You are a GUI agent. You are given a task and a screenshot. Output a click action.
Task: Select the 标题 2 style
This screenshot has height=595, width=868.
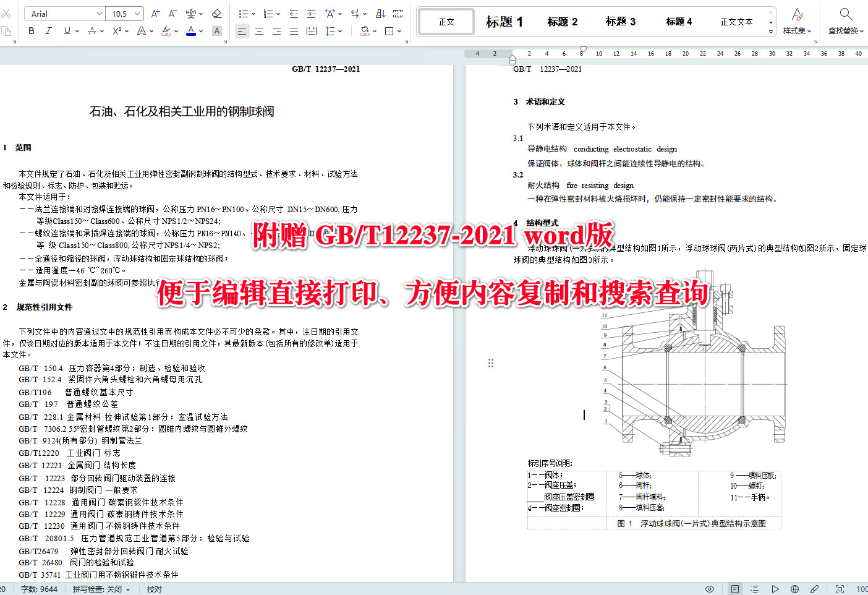tap(562, 21)
